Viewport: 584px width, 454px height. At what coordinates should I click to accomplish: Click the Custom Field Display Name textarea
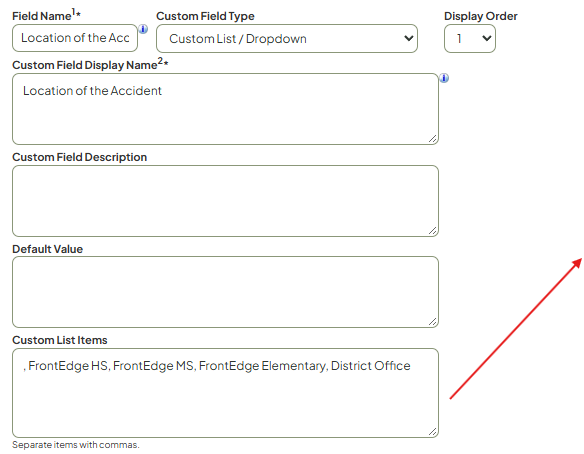225,109
